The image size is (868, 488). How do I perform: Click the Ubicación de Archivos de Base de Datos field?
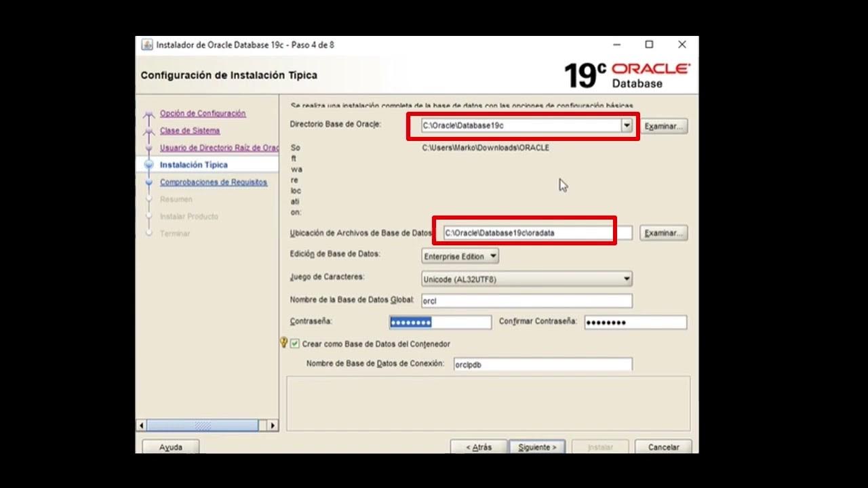[537, 232]
